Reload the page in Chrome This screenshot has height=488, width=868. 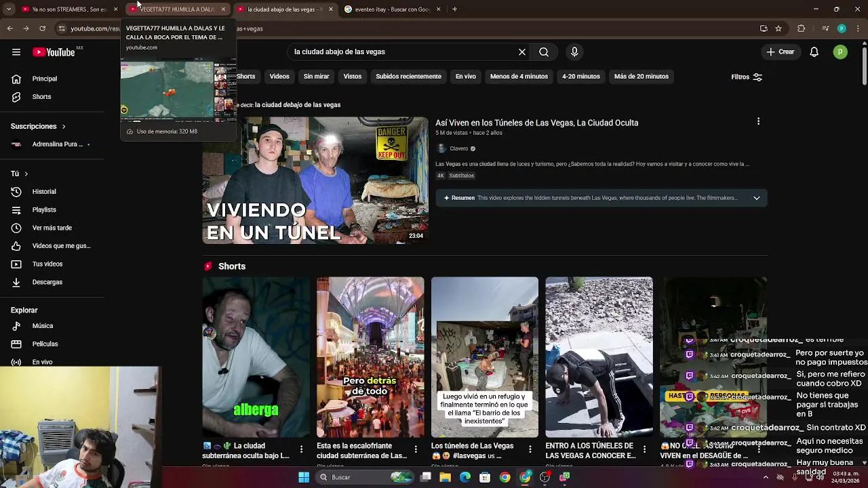(x=42, y=28)
